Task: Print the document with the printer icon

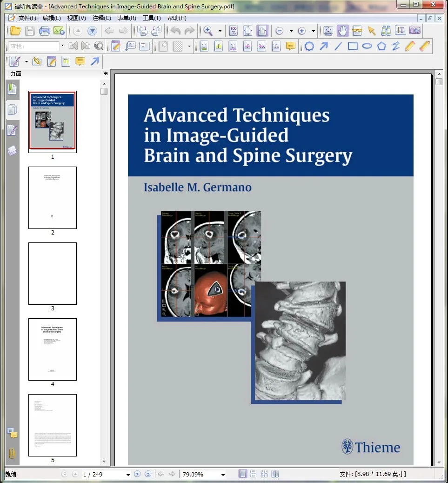Action: click(44, 31)
